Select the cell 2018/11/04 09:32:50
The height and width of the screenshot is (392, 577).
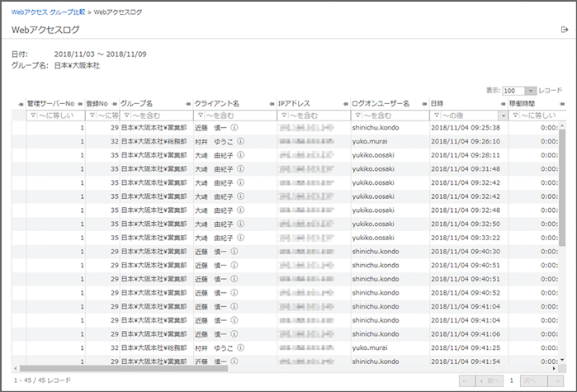[466, 224]
